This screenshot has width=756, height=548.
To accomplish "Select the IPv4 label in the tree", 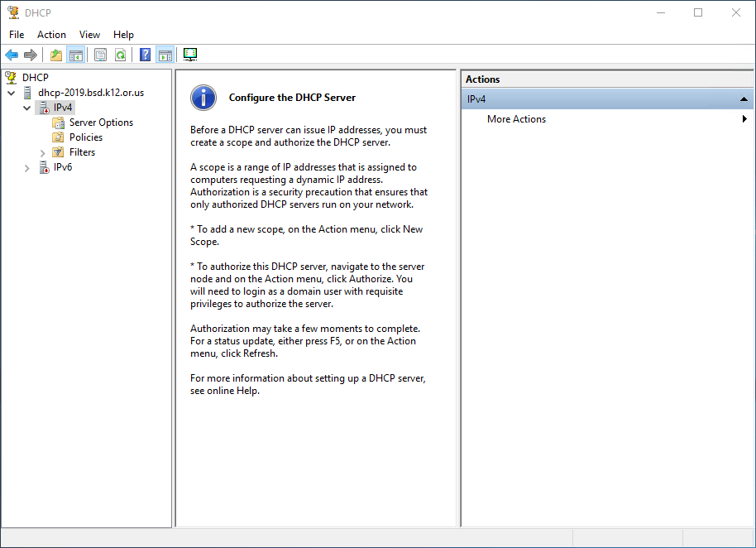I will [63, 108].
